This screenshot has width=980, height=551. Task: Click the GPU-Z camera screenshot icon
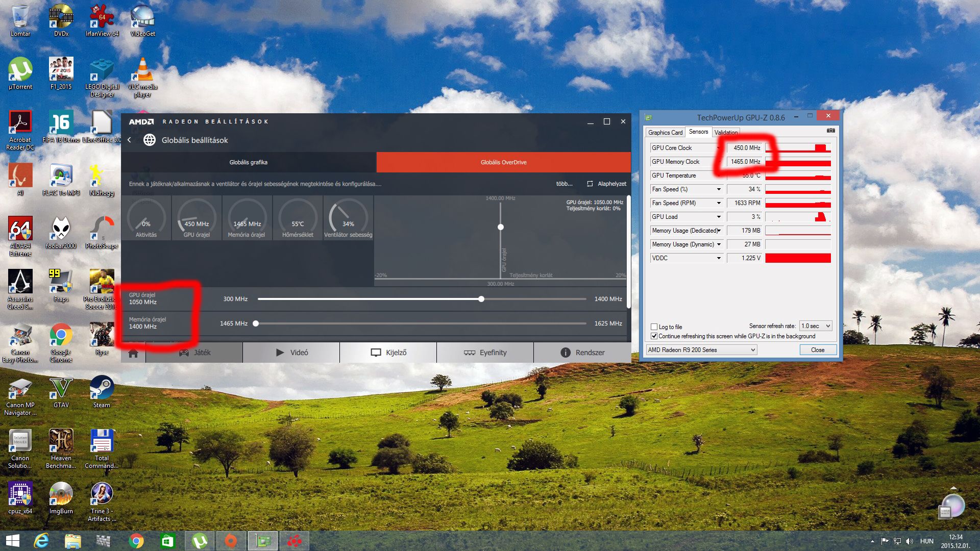(x=830, y=131)
